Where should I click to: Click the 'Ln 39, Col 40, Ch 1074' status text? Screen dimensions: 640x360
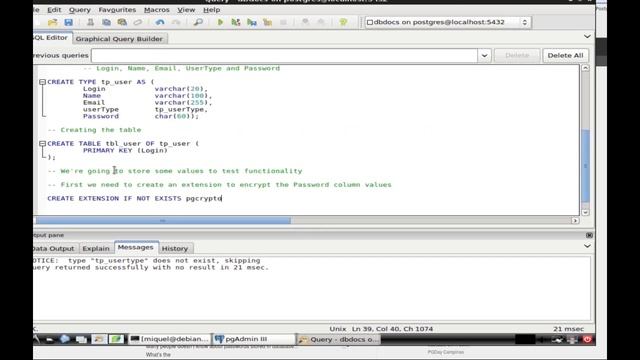(392, 329)
